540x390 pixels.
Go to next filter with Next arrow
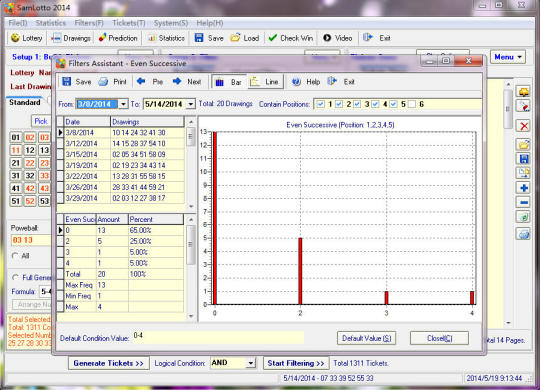coord(187,82)
